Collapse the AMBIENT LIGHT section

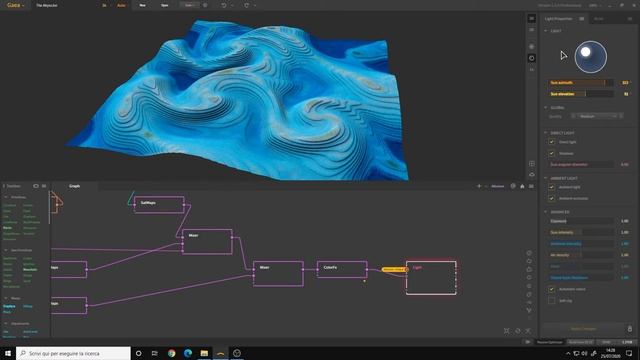point(546,178)
